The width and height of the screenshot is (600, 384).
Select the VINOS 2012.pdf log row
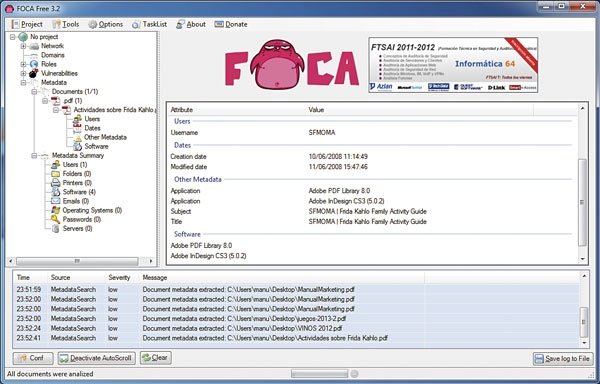coord(296,328)
